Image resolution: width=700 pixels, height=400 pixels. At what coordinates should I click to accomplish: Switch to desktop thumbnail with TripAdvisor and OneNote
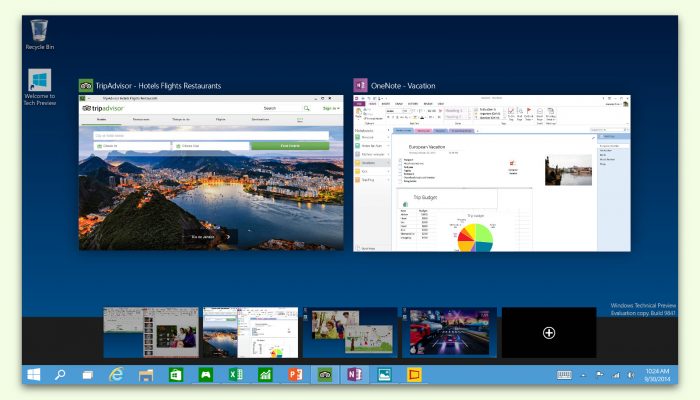click(250, 332)
